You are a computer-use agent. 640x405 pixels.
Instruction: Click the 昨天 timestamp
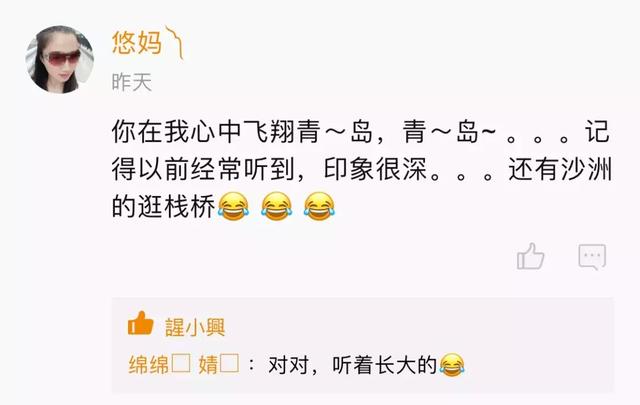click(x=131, y=82)
